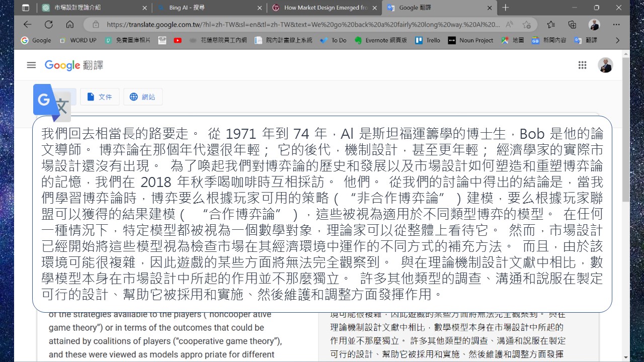Expand the bookmarks bar overflow chevron

click(x=617, y=40)
